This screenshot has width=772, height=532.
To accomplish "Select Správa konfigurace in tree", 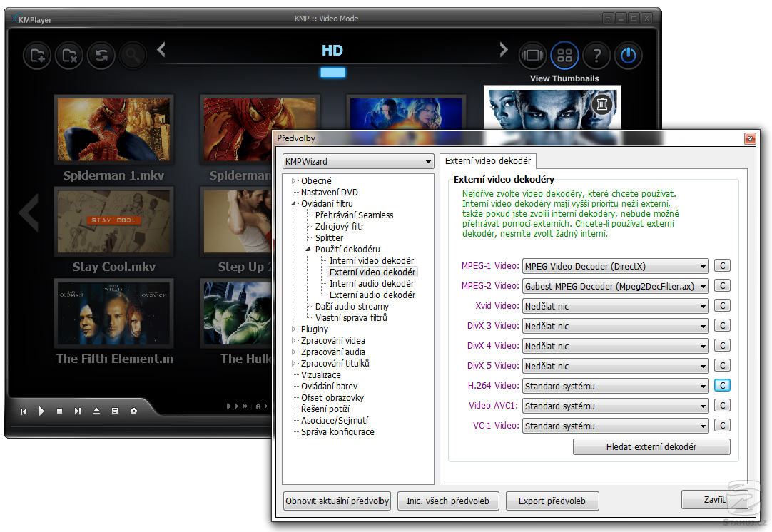I will pyautogui.click(x=337, y=431).
